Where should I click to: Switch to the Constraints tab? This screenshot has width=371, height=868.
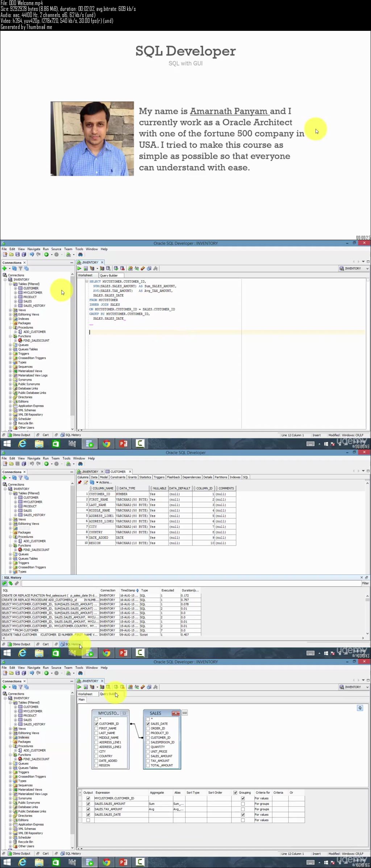118,477
